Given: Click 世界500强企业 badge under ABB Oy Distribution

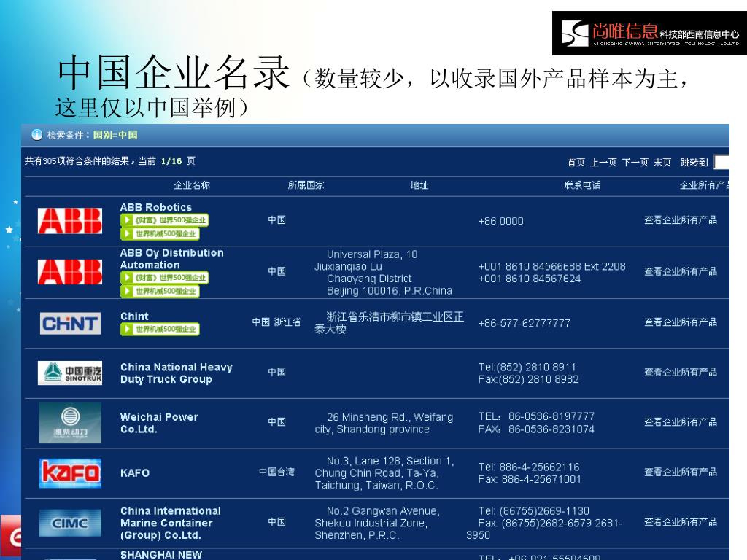Looking at the screenshot, I should (164, 277).
